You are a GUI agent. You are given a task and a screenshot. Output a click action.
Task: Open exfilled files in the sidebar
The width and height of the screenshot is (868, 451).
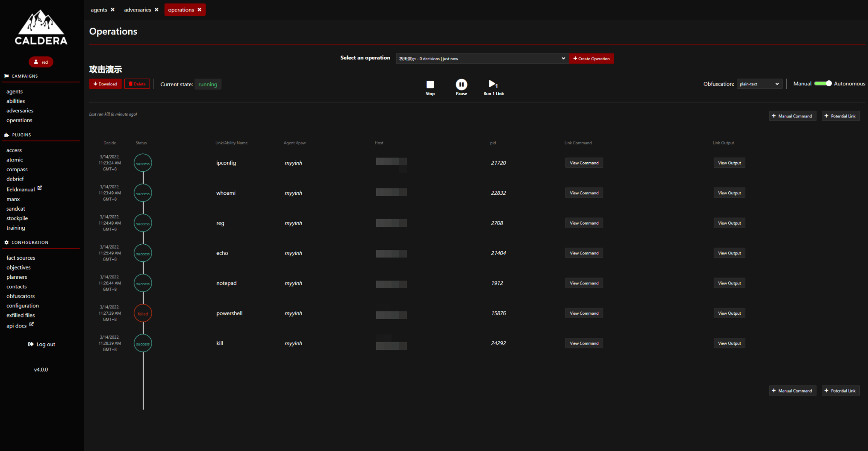point(21,315)
